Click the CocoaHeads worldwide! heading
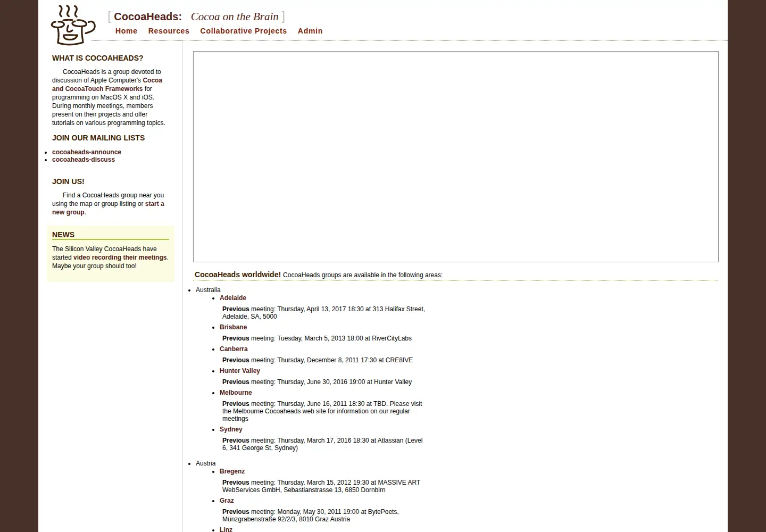The height and width of the screenshot is (532, 766). [238, 275]
